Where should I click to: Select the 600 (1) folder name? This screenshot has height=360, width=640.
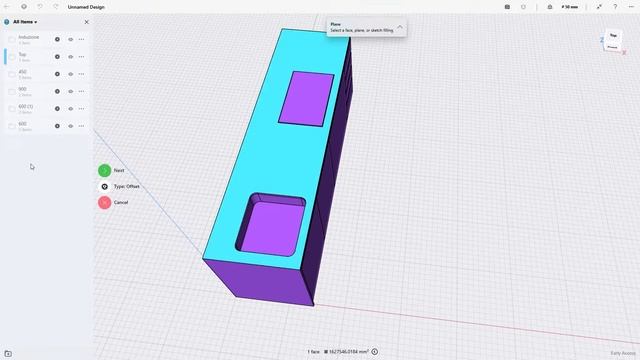coord(26,107)
